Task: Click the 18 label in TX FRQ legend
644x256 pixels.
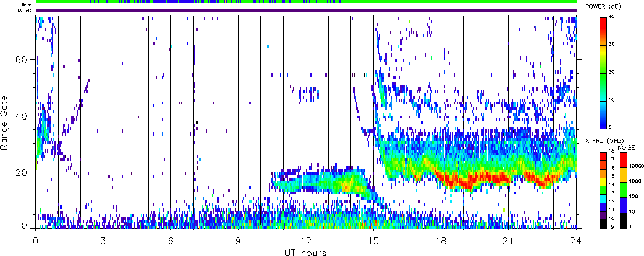Action: pyautogui.click(x=612, y=151)
